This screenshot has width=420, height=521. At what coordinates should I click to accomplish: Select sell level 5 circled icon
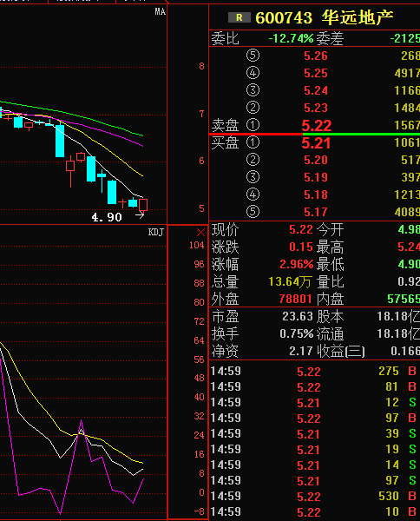(x=253, y=56)
